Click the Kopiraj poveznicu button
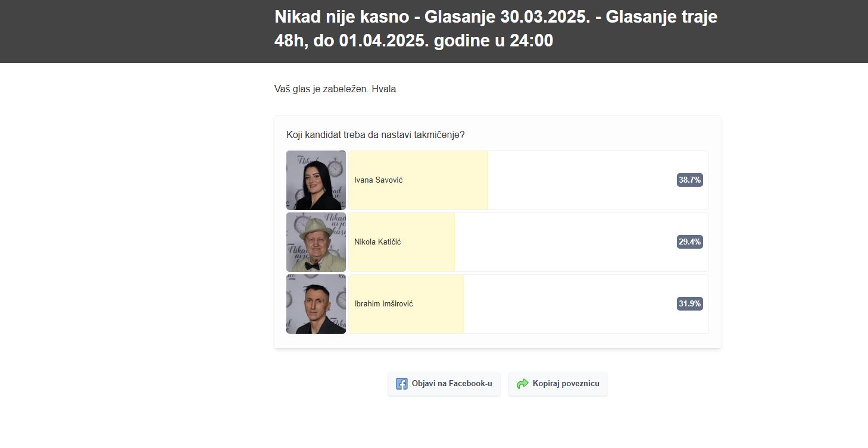868x448 pixels. (558, 384)
